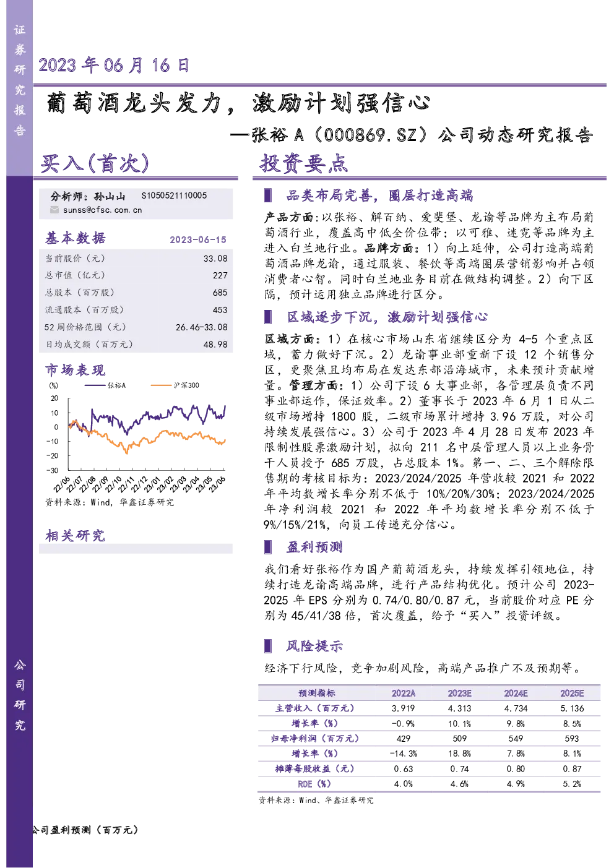
Task: Click the 市场表现 heading
Action: click(x=76, y=370)
